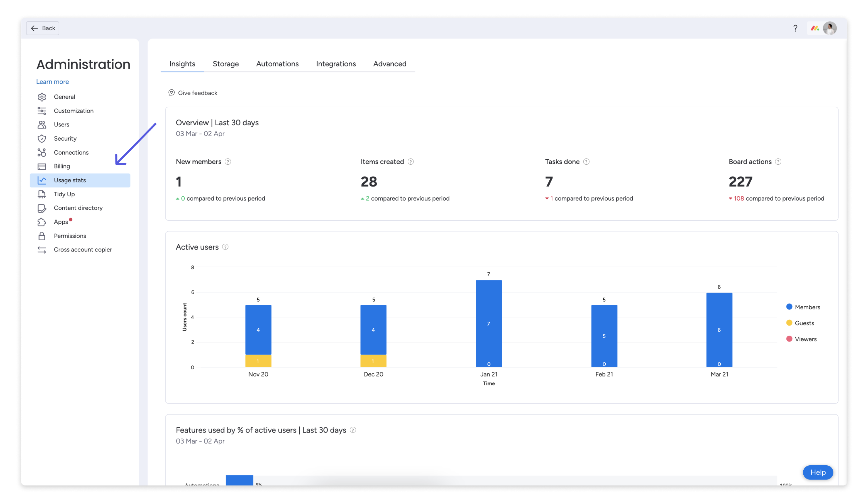This screenshot has width=868, height=503.
Task: Open General settings from the sidebar
Action: [64, 97]
